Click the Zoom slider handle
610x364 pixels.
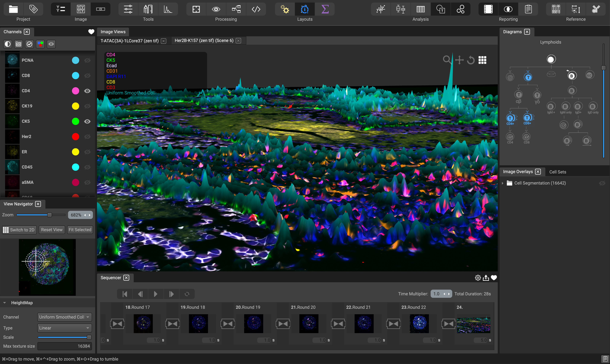50,215
